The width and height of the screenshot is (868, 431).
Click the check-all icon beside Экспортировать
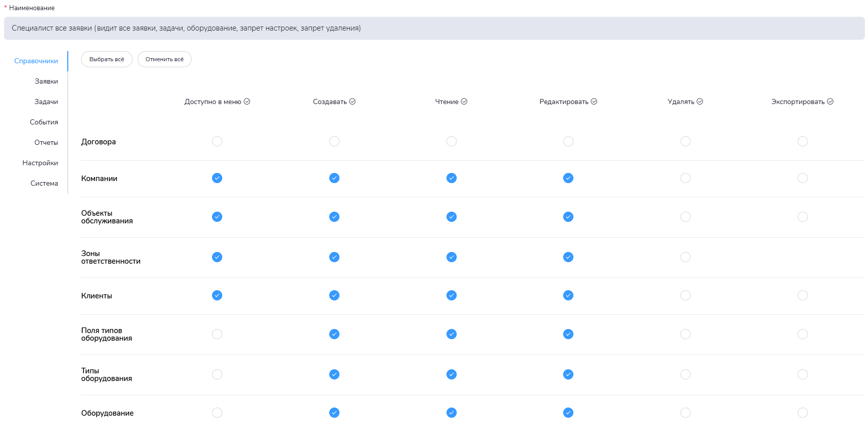click(x=830, y=102)
